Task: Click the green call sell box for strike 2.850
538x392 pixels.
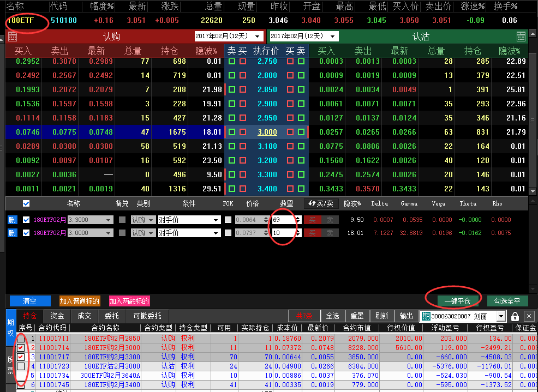Action: click(x=232, y=89)
